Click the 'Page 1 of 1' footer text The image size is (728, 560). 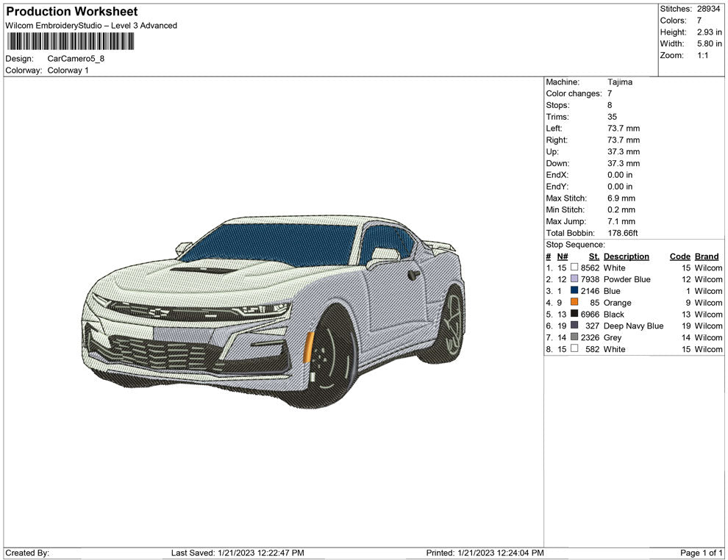pyautogui.click(x=701, y=553)
